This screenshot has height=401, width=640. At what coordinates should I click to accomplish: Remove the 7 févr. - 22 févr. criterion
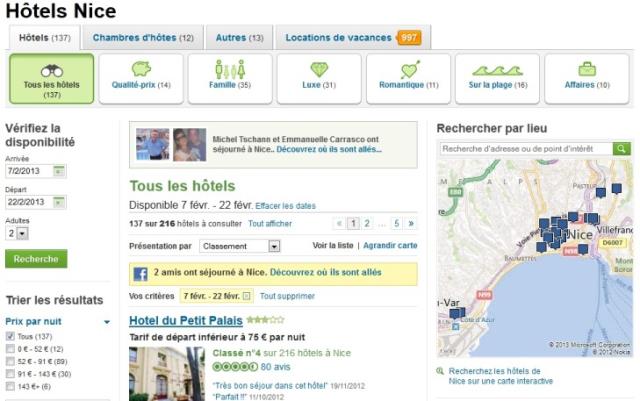pyautogui.click(x=247, y=296)
